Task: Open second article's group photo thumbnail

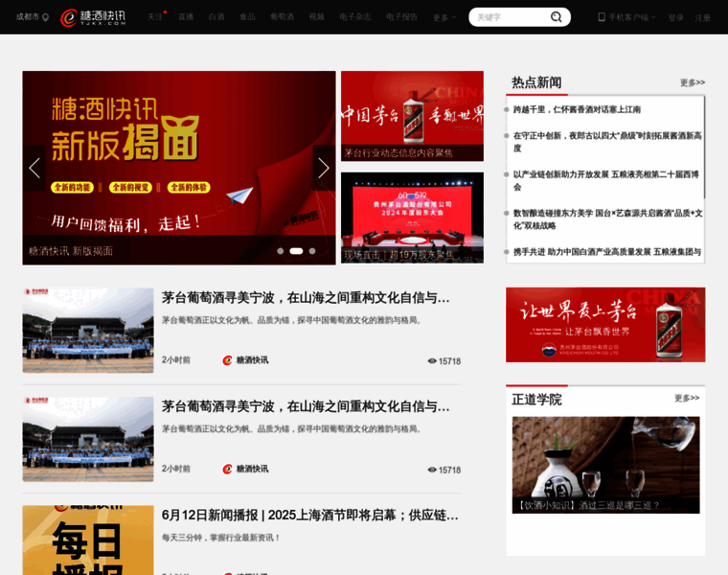Action: [x=88, y=439]
